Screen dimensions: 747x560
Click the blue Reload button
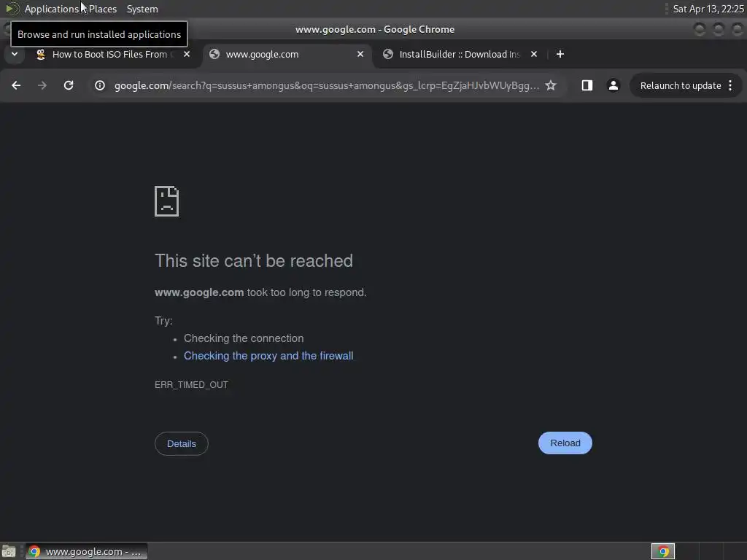coord(565,443)
